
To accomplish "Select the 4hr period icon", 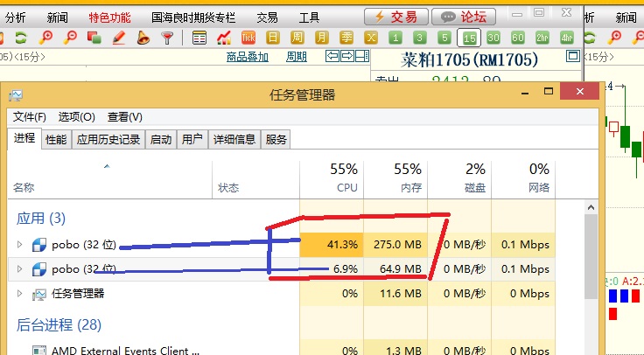I will click(x=567, y=38).
